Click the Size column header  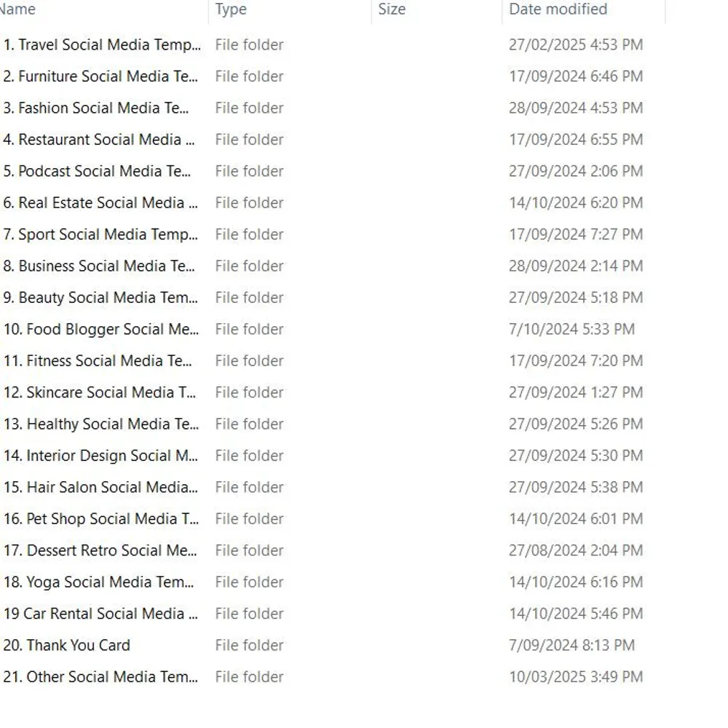pyautogui.click(x=392, y=9)
